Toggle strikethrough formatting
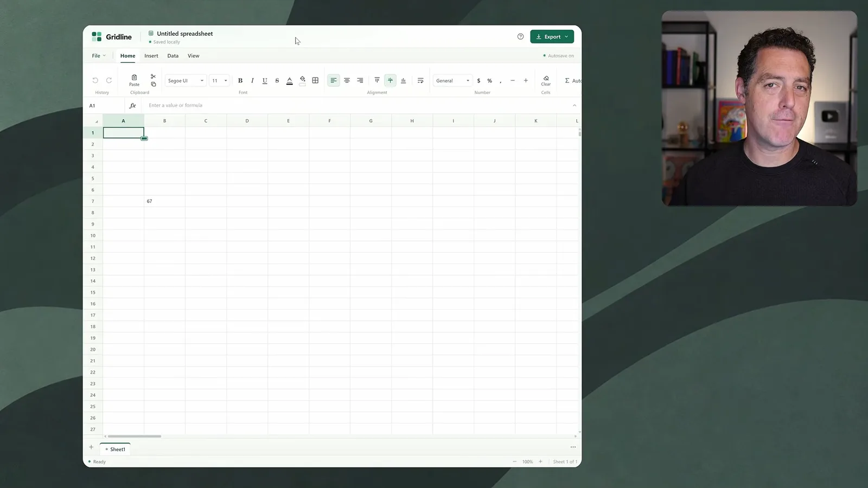 pos(277,80)
